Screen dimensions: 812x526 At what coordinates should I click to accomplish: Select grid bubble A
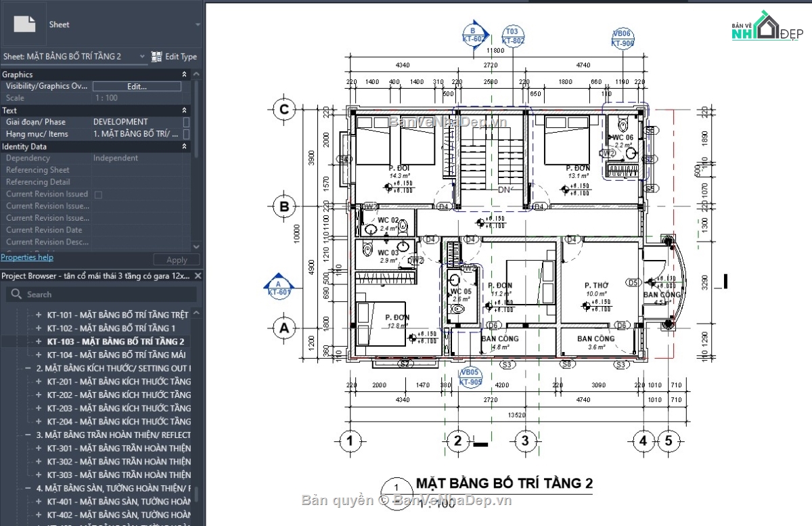point(284,328)
